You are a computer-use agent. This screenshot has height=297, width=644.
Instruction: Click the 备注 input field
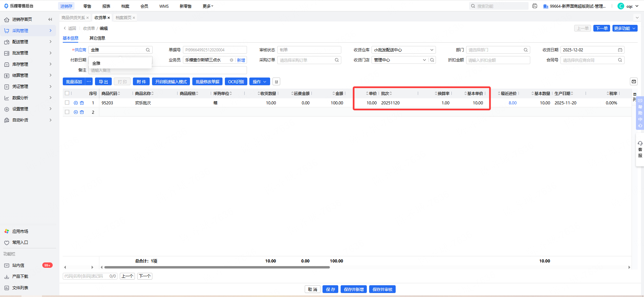167,70
